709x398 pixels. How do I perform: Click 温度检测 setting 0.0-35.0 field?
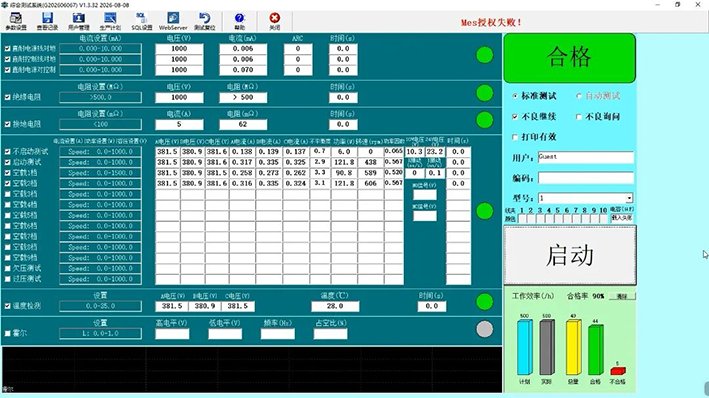point(100,306)
